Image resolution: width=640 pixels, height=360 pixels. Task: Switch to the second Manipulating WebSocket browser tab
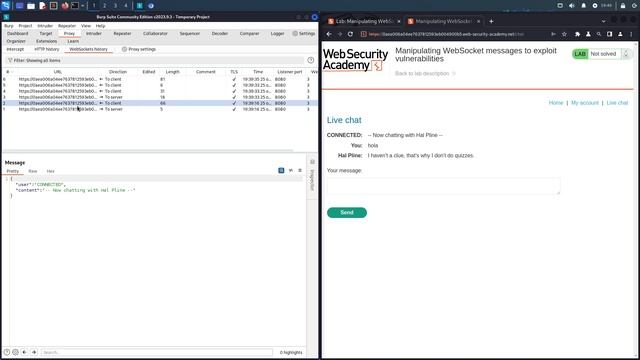coord(443,21)
